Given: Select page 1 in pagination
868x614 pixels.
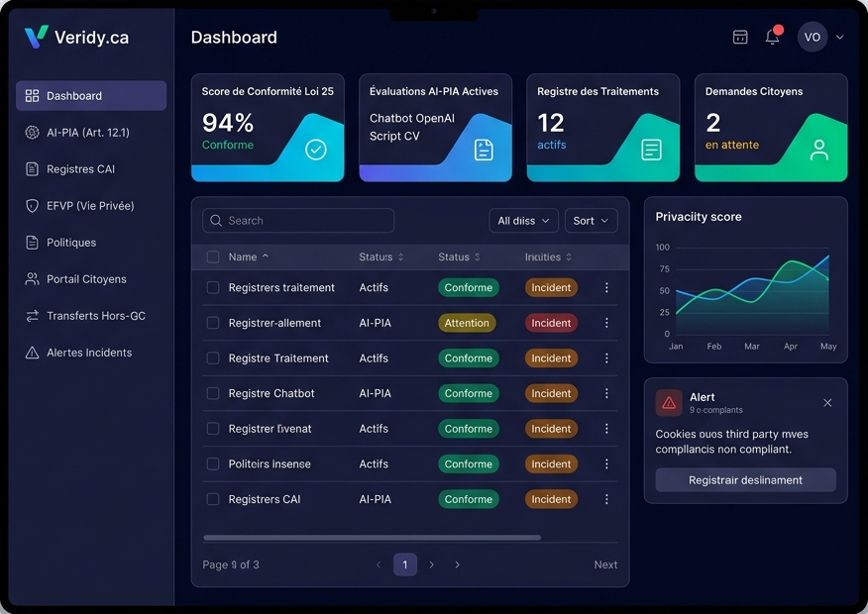Looking at the screenshot, I should (405, 564).
